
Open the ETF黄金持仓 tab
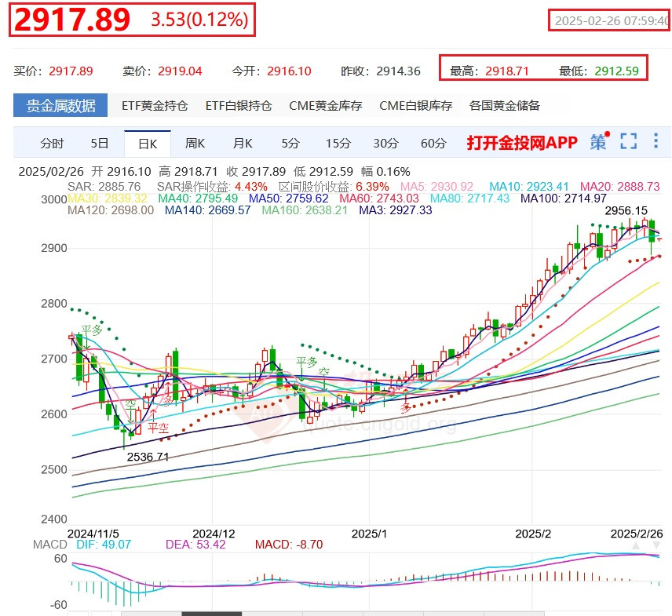tap(155, 105)
